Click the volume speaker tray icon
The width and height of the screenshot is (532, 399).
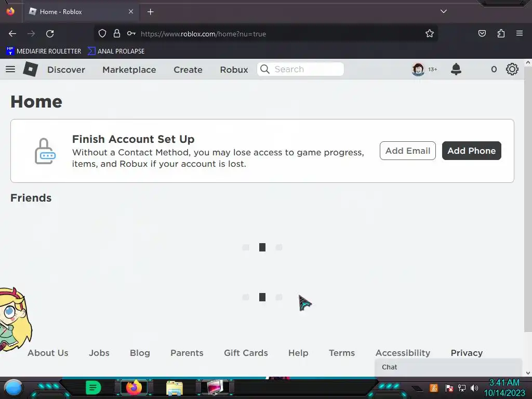pyautogui.click(x=474, y=388)
